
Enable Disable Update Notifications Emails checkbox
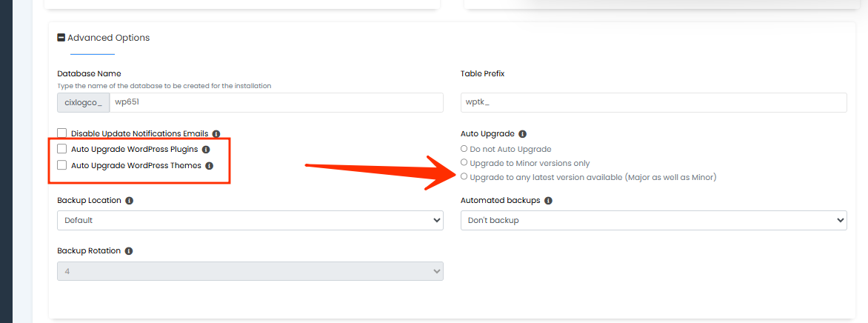[x=62, y=133]
